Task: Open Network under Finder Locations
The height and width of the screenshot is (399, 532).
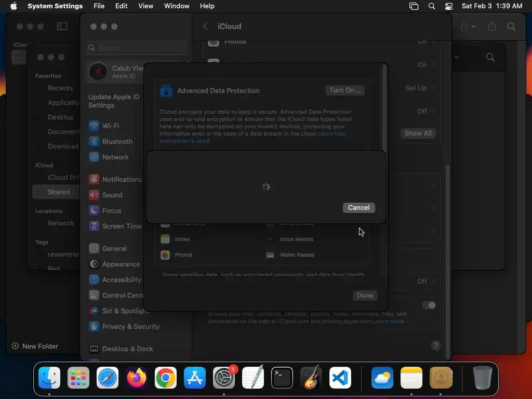Action: click(61, 223)
